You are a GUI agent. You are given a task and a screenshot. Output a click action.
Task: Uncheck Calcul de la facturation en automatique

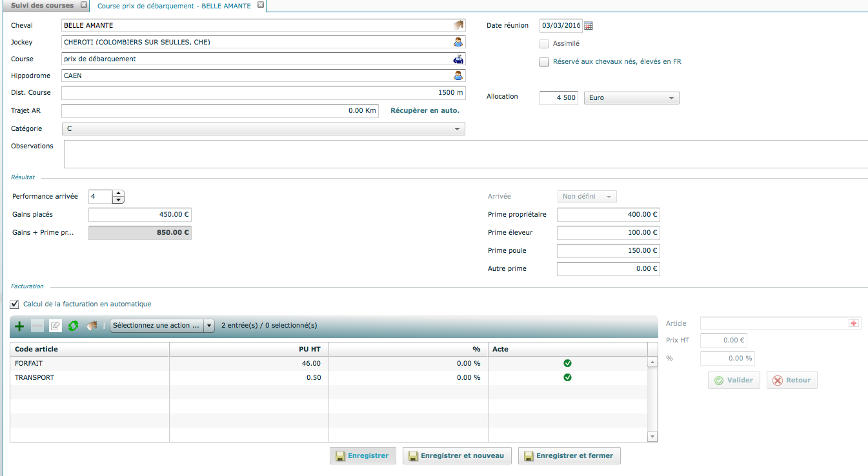15,304
